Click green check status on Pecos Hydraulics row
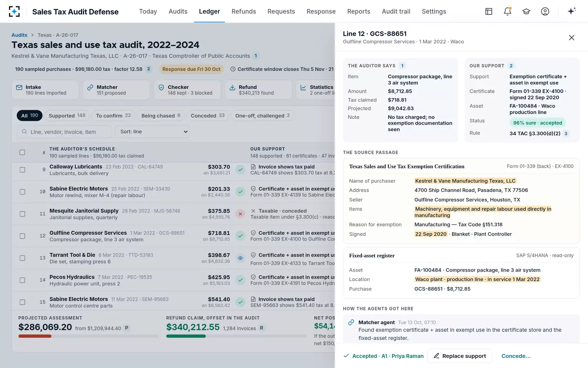Screen dimensions: 588x368 [x=241, y=280]
